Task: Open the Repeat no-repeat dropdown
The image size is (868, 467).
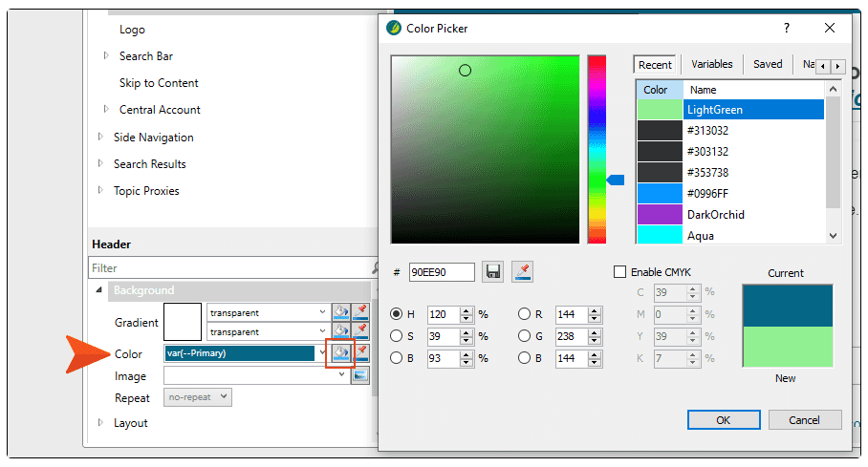Action: (x=198, y=396)
